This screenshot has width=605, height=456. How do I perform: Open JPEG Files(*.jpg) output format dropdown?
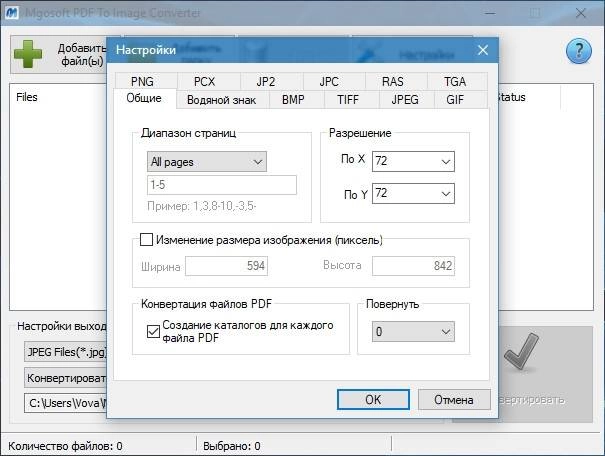point(66,352)
